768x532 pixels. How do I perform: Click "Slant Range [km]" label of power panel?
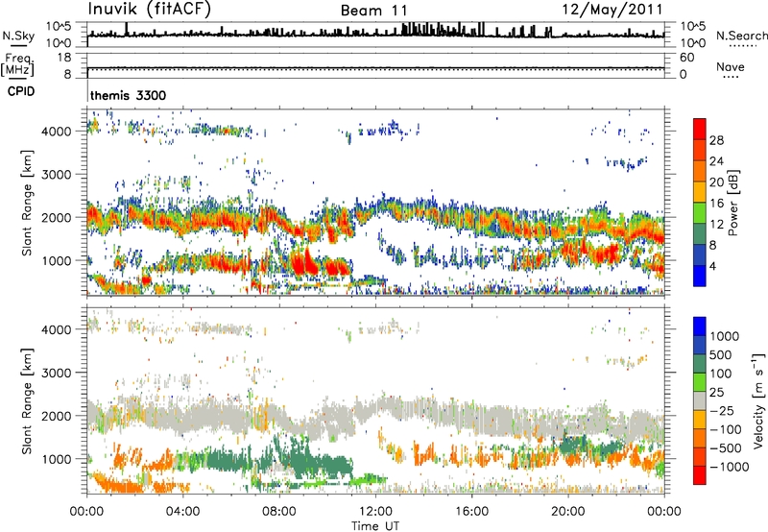pyautogui.click(x=27, y=203)
